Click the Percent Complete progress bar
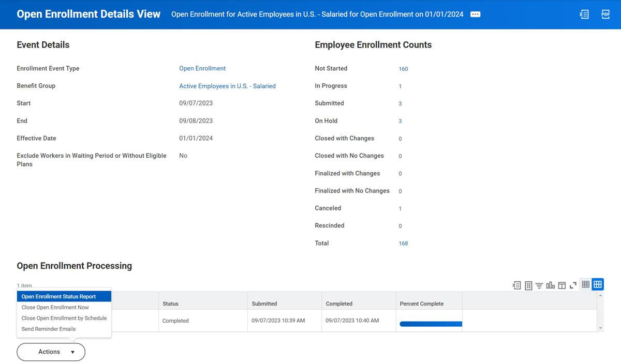Viewport: 621px width, 364px height. coord(431,324)
